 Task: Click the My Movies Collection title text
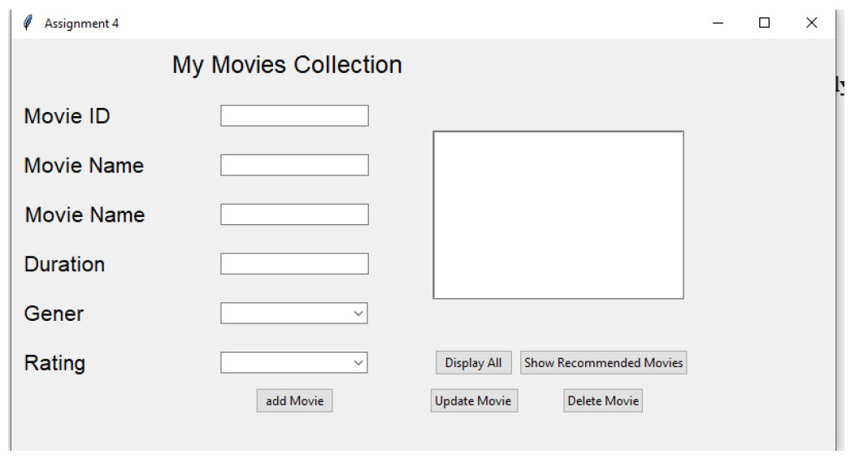tap(286, 63)
